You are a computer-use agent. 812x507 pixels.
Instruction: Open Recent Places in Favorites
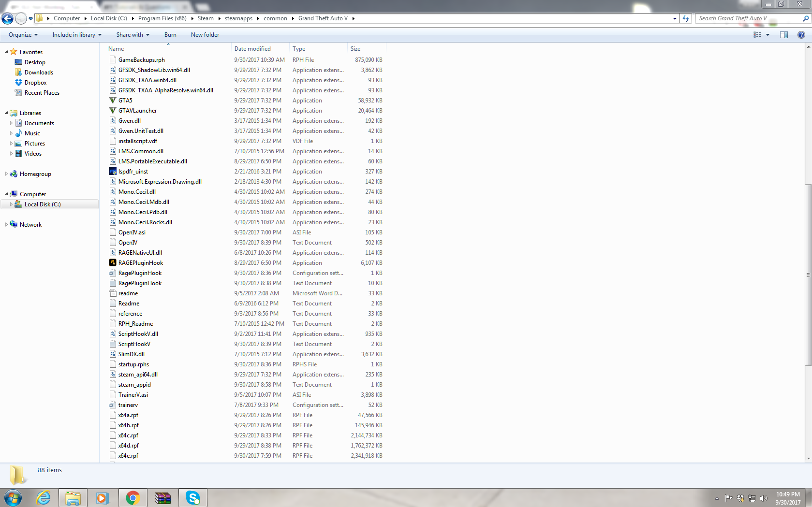42,93
